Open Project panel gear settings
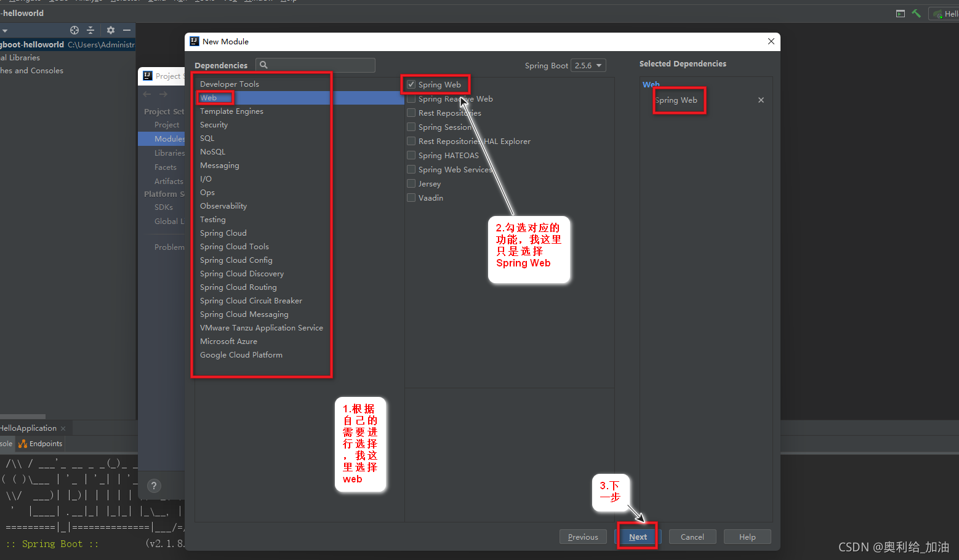This screenshot has height=560, width=959. tap(111, 30)
